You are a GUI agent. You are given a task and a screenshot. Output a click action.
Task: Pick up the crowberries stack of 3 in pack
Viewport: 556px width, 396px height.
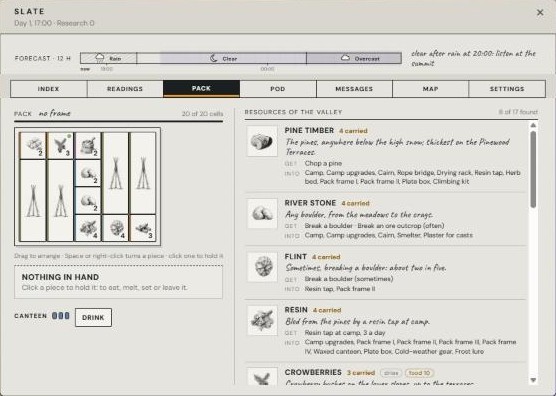pos(60,145)
